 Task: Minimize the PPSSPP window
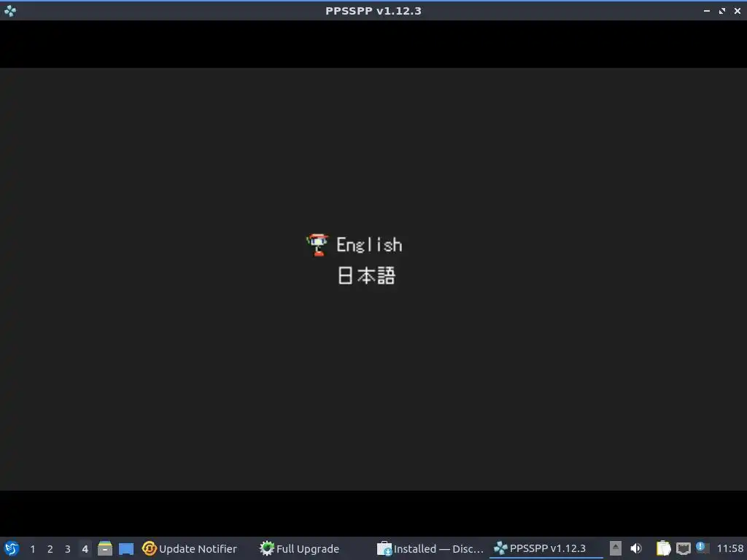pyautogui.click(x=706, y=10)
